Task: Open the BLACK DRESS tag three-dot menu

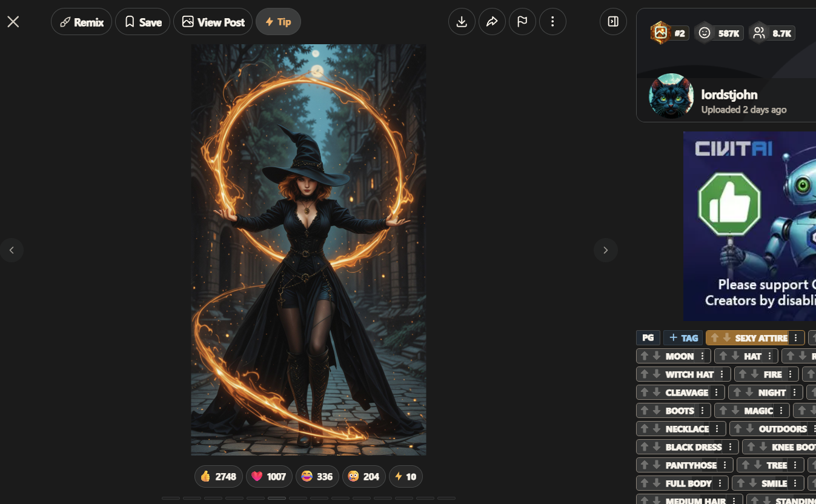Action: (731, 447)
